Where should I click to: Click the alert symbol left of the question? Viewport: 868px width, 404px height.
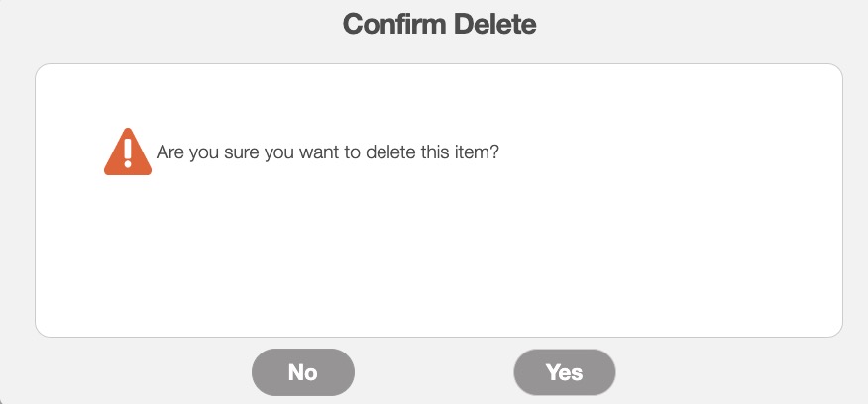[x=127, y=153]
